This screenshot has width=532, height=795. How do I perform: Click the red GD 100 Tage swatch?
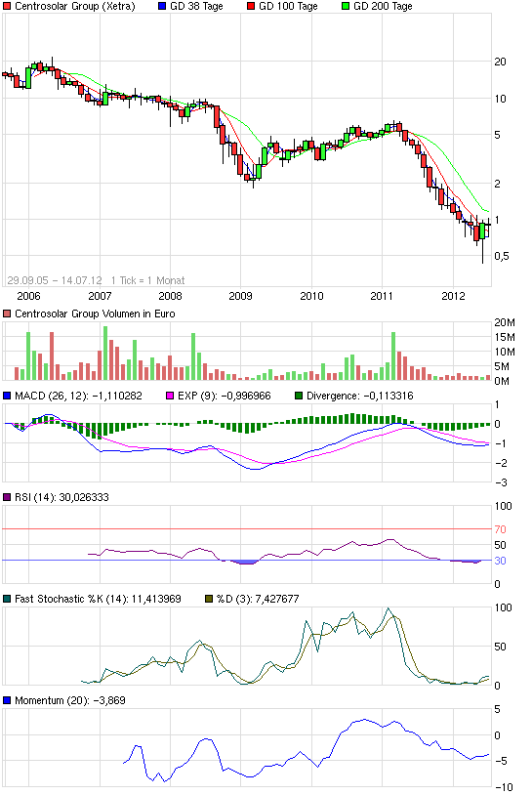point(251,6)
